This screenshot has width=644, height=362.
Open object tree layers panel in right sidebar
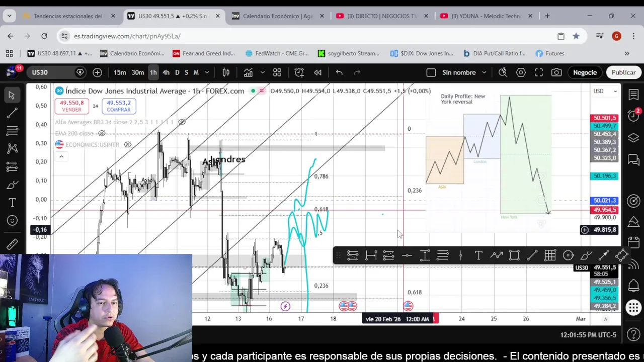[x=633, y=138]
